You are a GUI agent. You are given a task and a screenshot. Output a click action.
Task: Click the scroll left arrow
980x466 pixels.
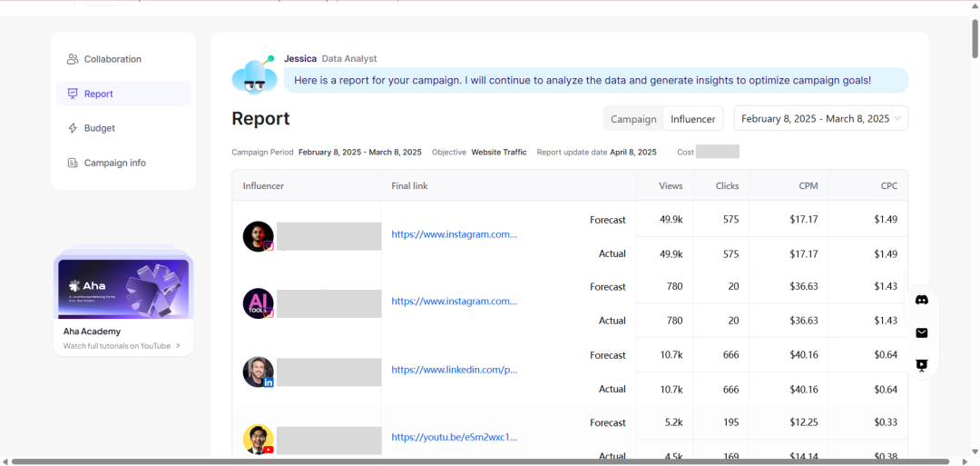(x=5, y=461)
